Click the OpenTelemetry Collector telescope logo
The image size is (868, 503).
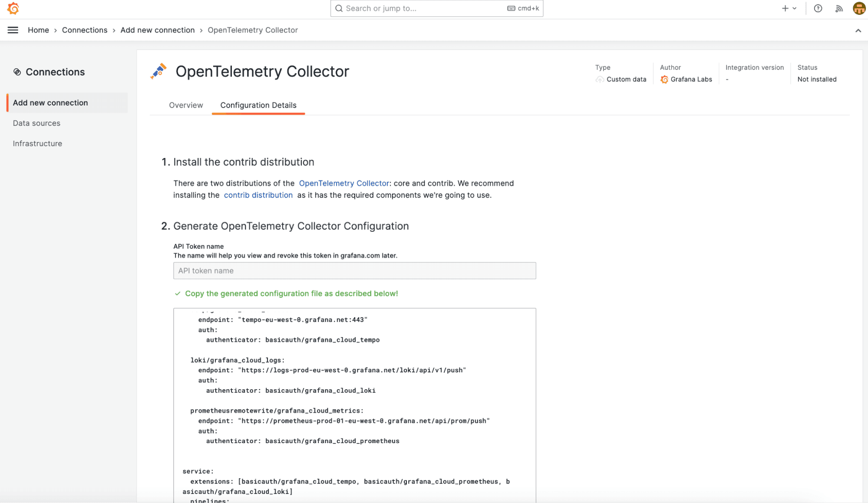point(158,71)
